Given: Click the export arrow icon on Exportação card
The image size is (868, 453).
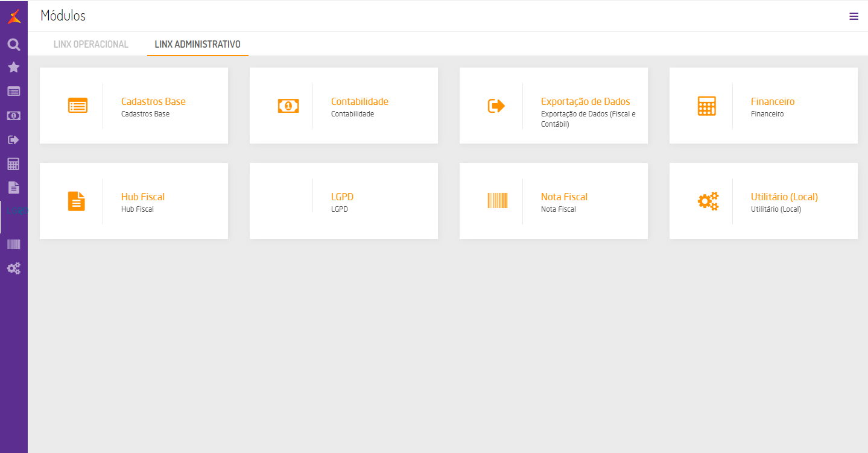Looking at the screenshot, I should tap(496, 106).
